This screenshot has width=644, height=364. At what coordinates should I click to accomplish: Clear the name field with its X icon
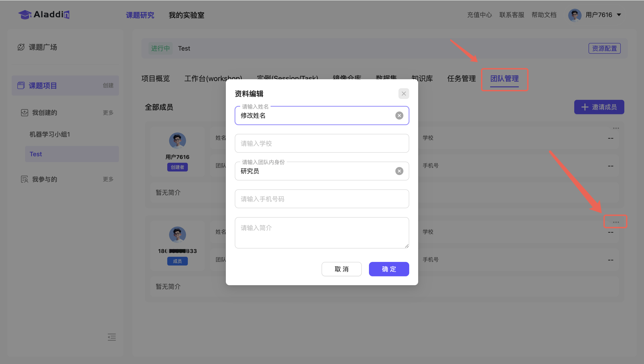coord(399,116)
